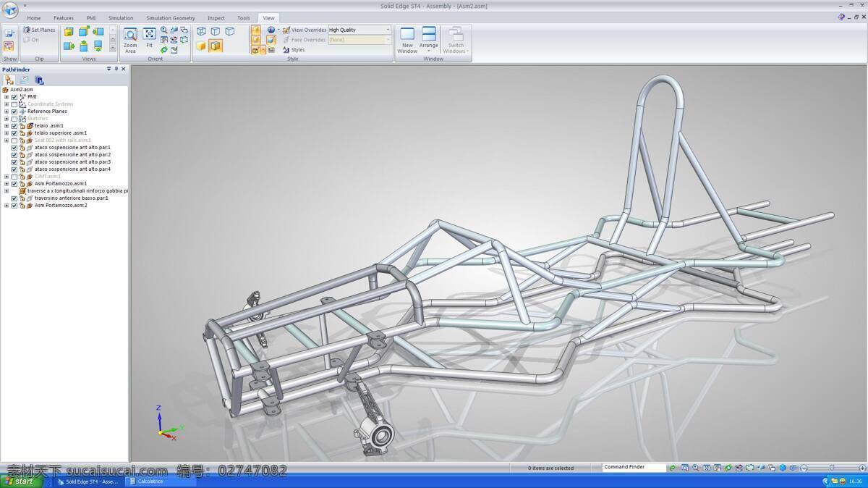Click Calcolatrice taskbar button

click(161, 481)
